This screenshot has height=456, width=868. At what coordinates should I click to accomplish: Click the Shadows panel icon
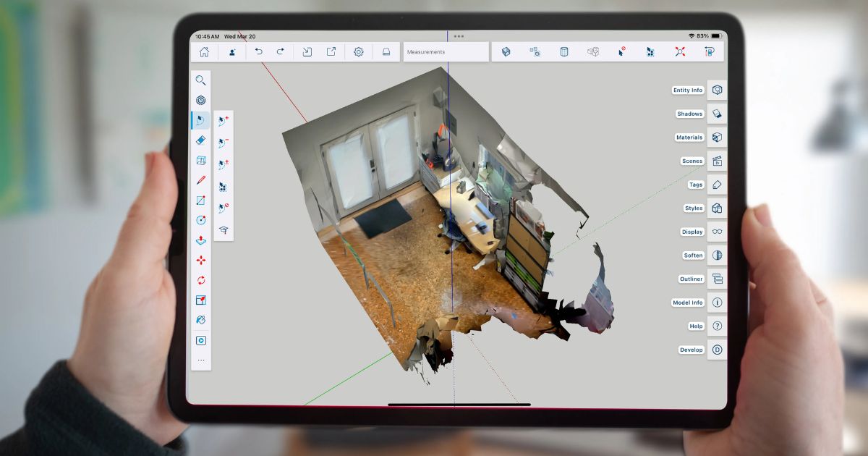click(717, 114)
